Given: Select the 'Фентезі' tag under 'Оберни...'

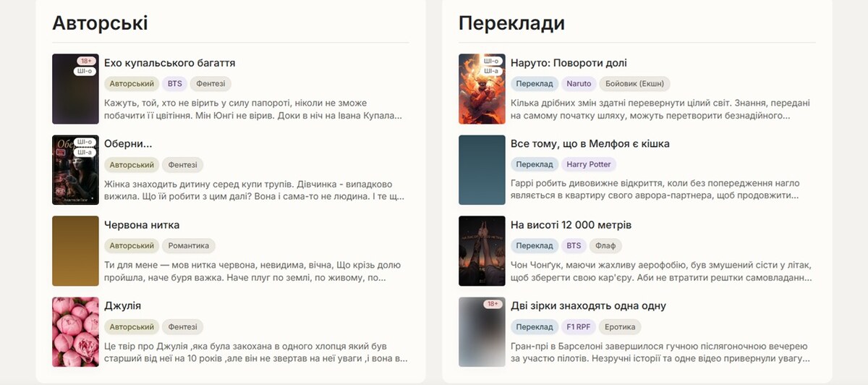Looking at the screenshot, I should tap(183, 165).
